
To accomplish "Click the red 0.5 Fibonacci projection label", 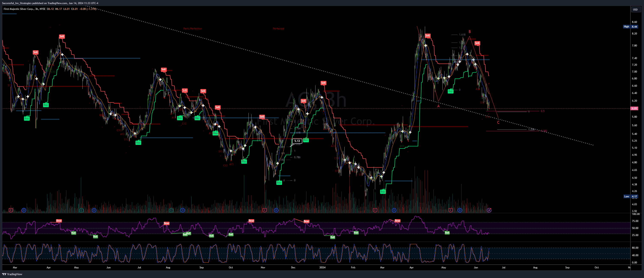I will [543, 111].
